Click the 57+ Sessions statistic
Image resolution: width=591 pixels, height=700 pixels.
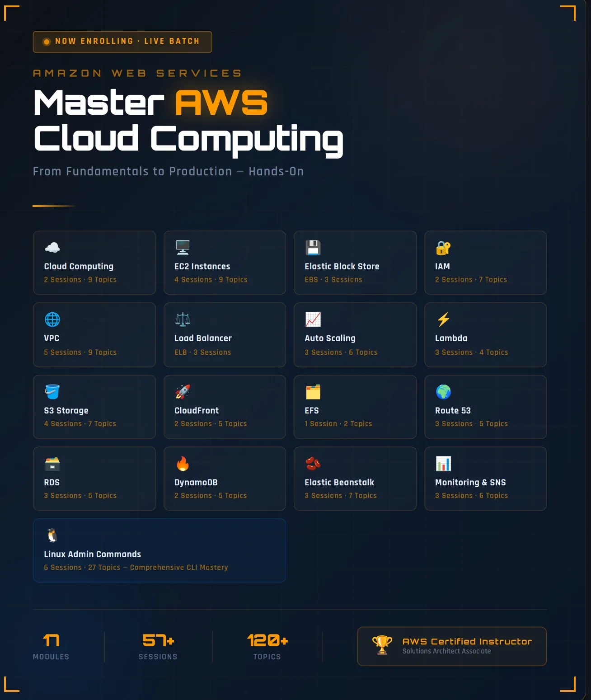pyautogui.click(x=158, y=647)
